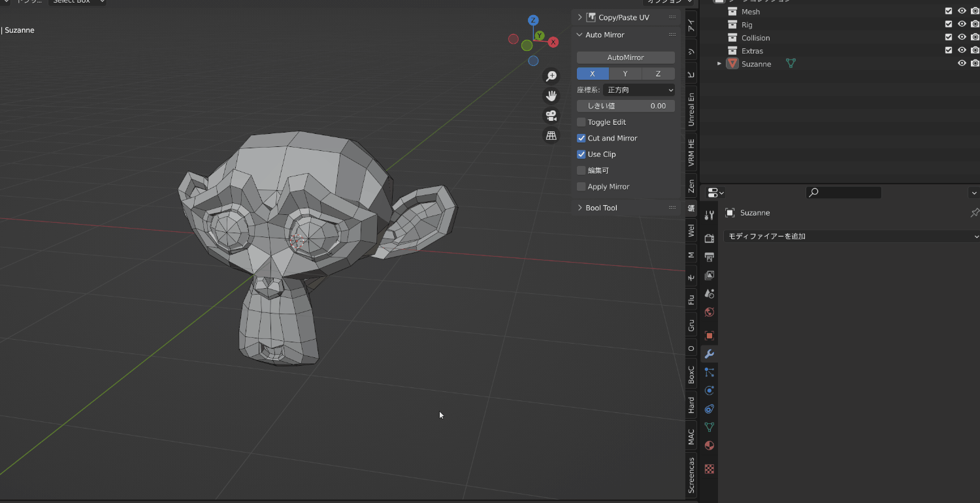Disable the Use Clip checkbox
Viewport: 980px width, 503px height.
point(581,154)
